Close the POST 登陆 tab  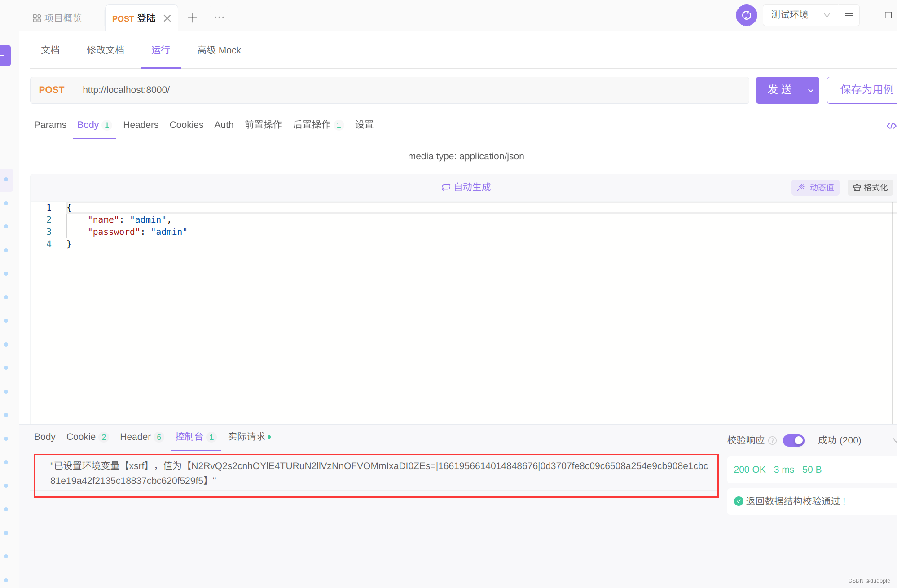click(x=167, y=18)
